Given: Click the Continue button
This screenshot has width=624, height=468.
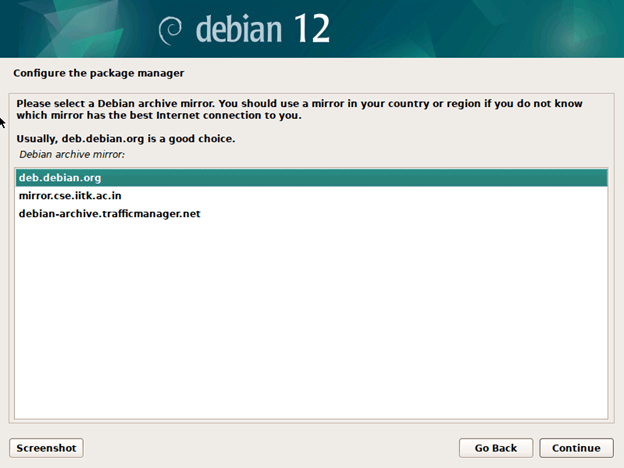Looking at the screenshot, I should 576,448.
